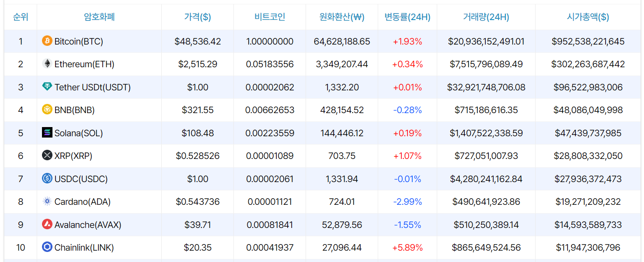Image resolution: width=644 pixels, height=262 pixels.
Task: Click the volume $865,649,524.56
Action: pyautogui.click(x=486, y=248)
